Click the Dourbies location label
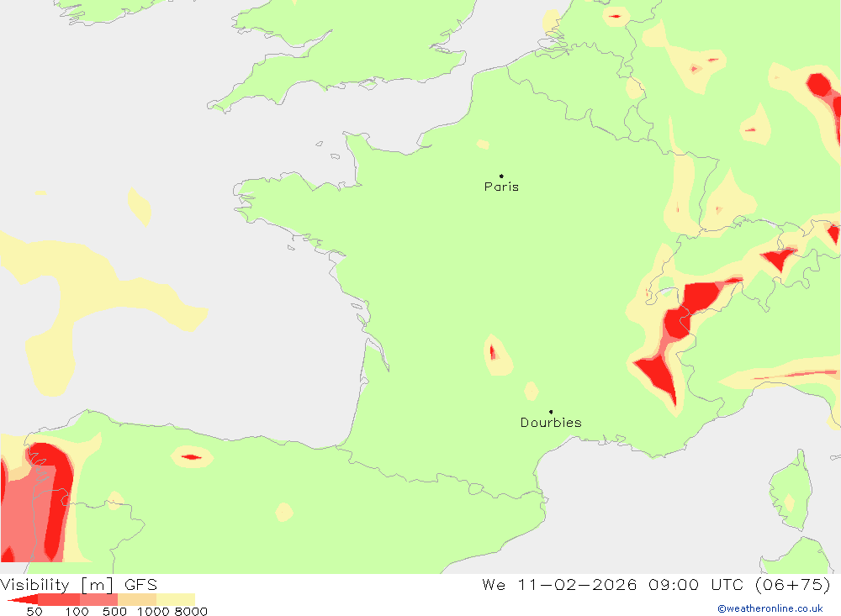This screenshot has height=616, width=841. tap(551, 423)
